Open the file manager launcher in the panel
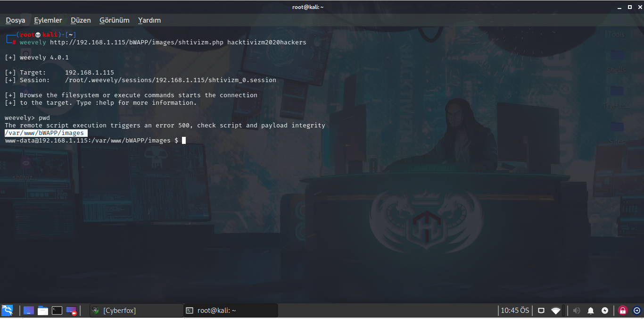This screenshot has width=644, height=319. click(43, 310)
